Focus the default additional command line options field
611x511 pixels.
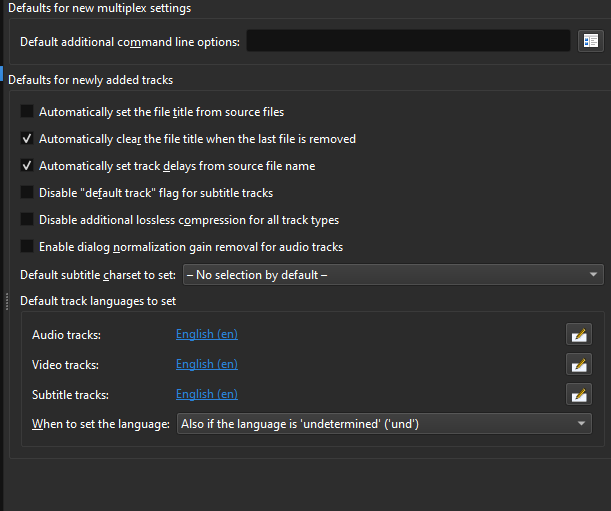pyautogui.click(x=408, y=41)
